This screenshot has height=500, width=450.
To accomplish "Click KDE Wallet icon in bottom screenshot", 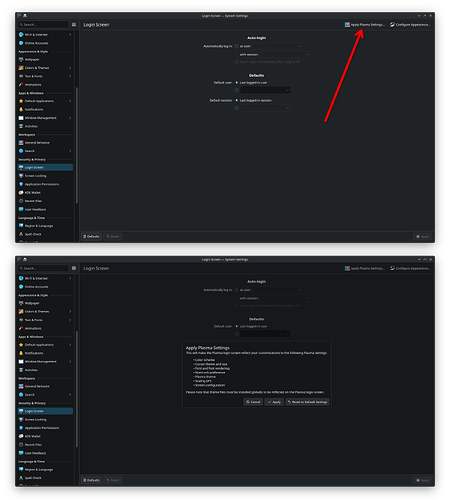I will (21, 436).
